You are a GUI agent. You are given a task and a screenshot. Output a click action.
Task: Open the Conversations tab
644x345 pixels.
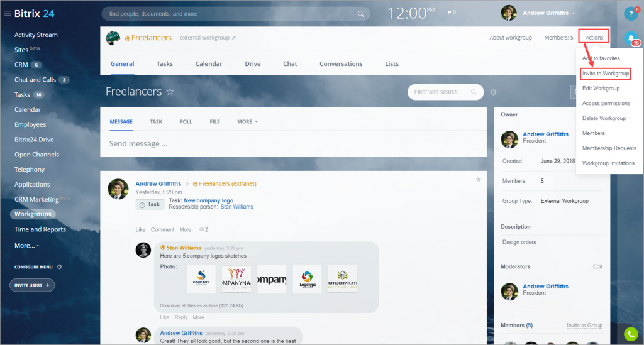coord(341,64)
